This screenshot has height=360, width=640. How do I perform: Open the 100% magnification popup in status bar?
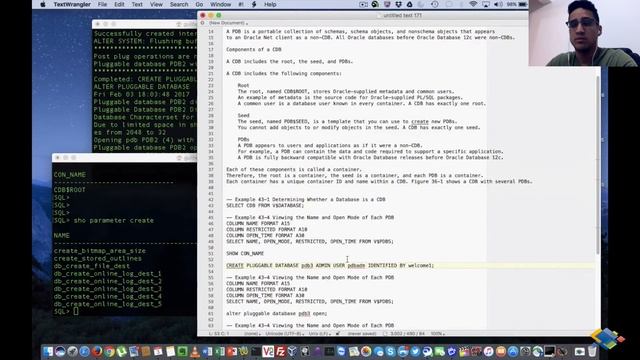coord(438,333)
